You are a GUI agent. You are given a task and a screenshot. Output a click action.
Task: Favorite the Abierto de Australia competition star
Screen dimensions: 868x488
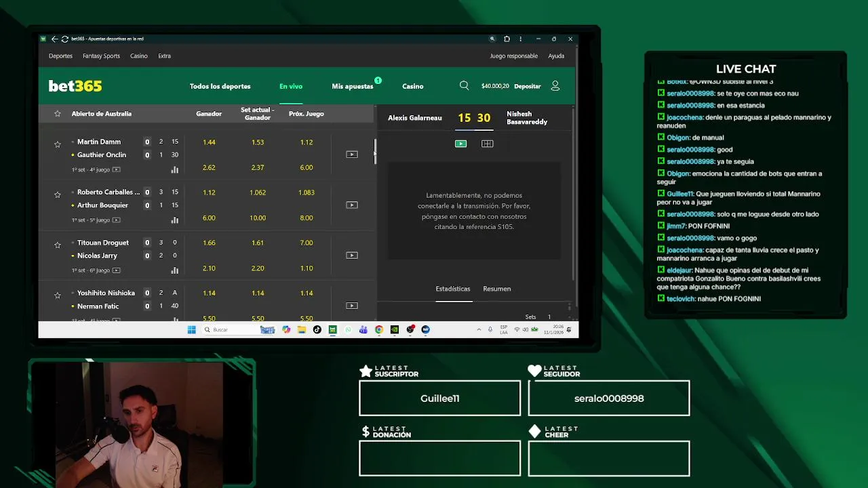[x=58, y=114]
